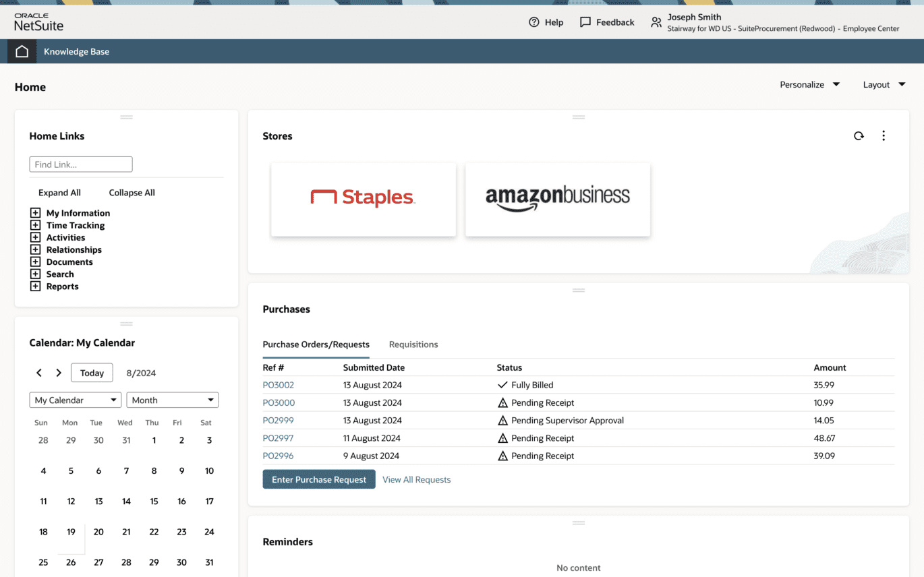Open the Layout dropdown

pos(884,84)
